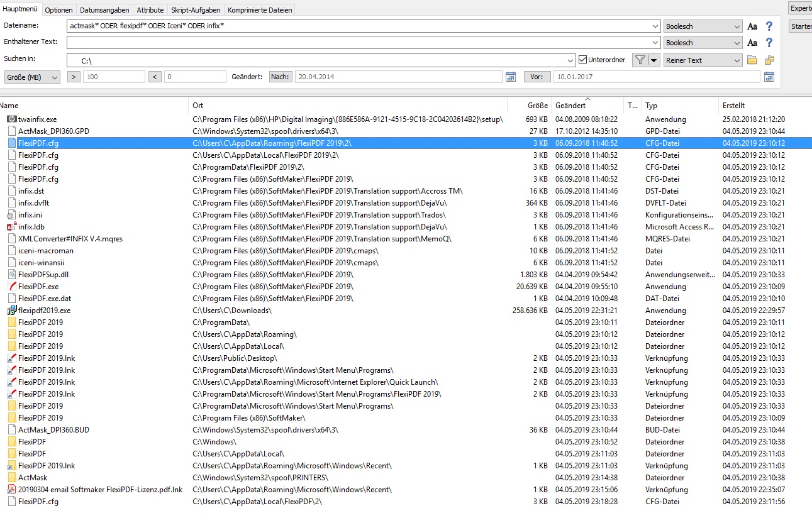812x518 pixels.
Task: Click the twainfix.exe file icon
Action: (x=11, y=119)
